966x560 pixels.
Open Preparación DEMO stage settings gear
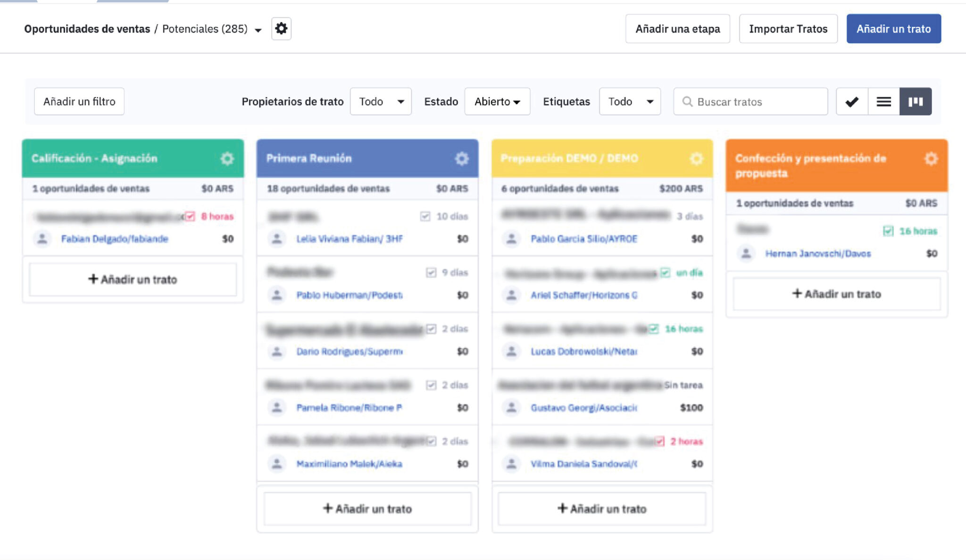696,158
